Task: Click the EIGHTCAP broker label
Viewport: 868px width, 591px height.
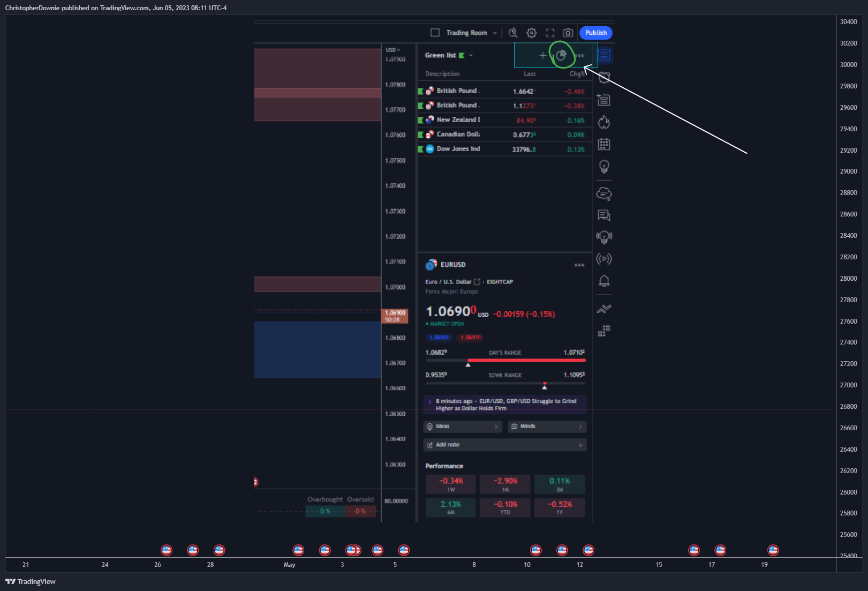Action: coord(500,282)
